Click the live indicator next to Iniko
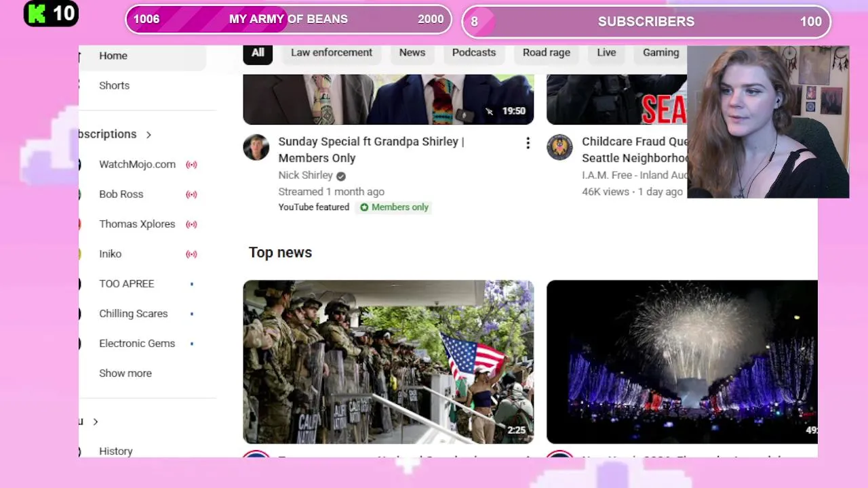This screenshot has height=488, width=868. 191,254
